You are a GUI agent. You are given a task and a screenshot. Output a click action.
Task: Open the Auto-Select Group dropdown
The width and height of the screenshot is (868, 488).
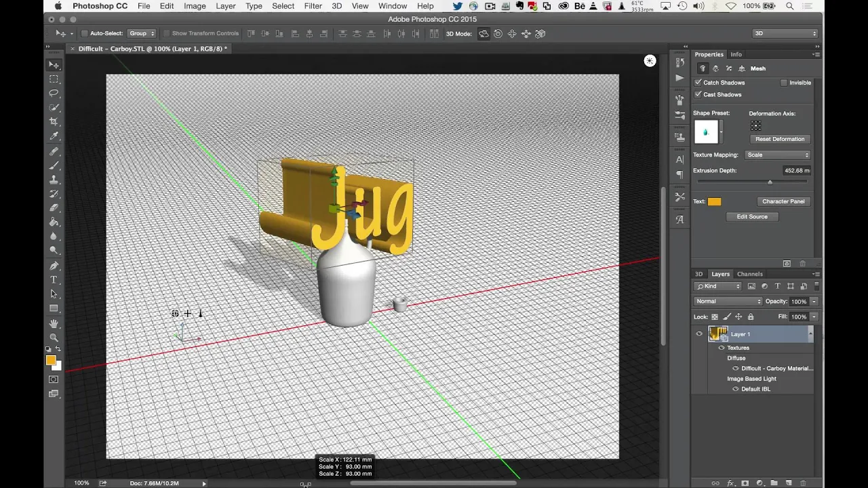(x=142, y=33)
